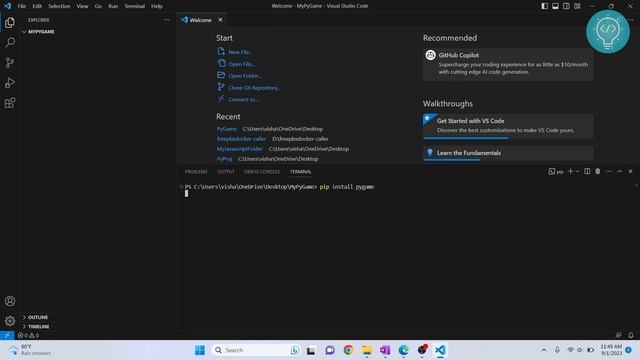This screenshot has height=360, width=640.
Task: Open the Source Control view
Action: point(10,62)
